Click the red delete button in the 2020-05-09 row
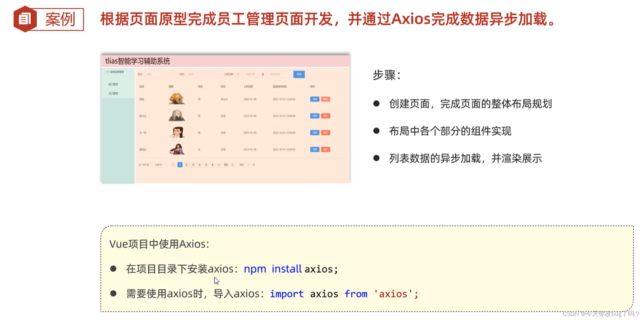Image resolution: width=644 pixels, height=320 pixels. [x=326, y=133]
